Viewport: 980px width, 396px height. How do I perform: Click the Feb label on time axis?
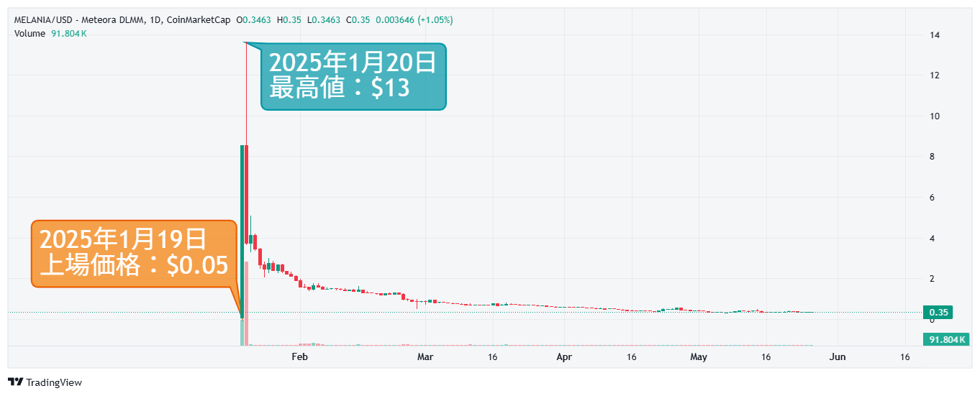[x=299, y=356]
